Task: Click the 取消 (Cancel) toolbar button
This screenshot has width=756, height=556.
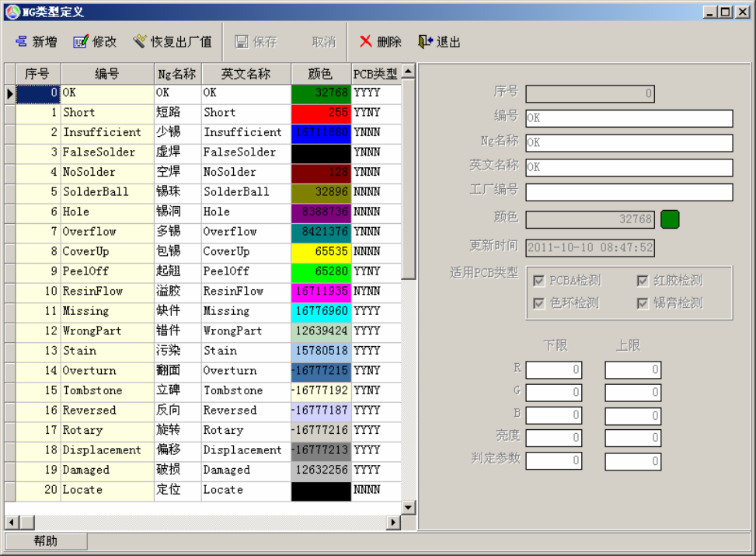Action: pyautogui.click(x=323, y=42)
